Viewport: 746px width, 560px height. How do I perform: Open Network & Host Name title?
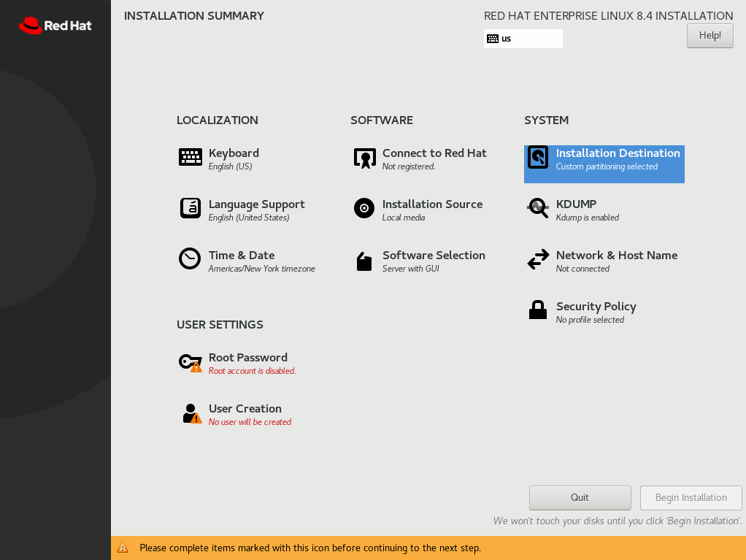[617, 255]
